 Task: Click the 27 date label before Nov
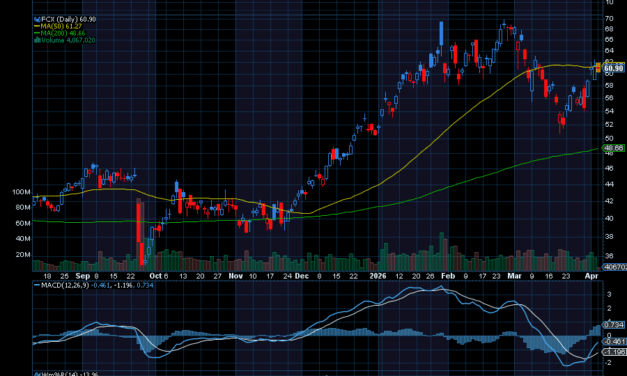coord(217,276)
